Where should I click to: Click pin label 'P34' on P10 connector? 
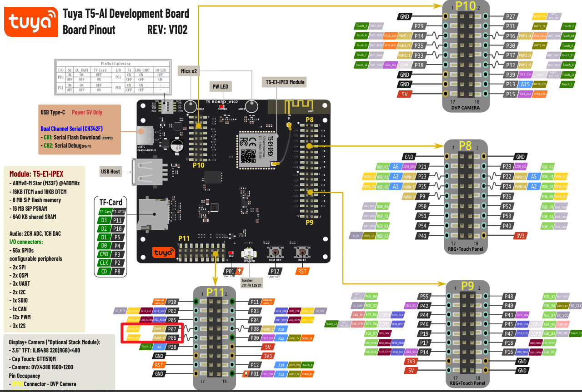[419, 36]
